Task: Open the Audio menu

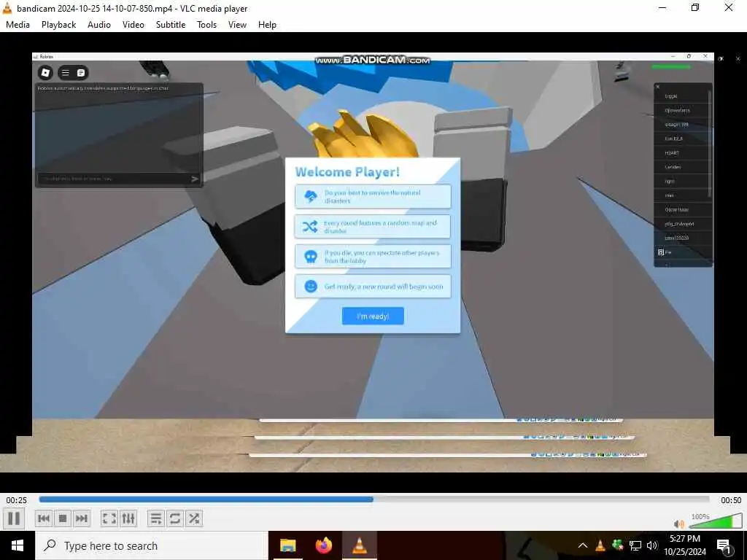Action: [99, 25]
